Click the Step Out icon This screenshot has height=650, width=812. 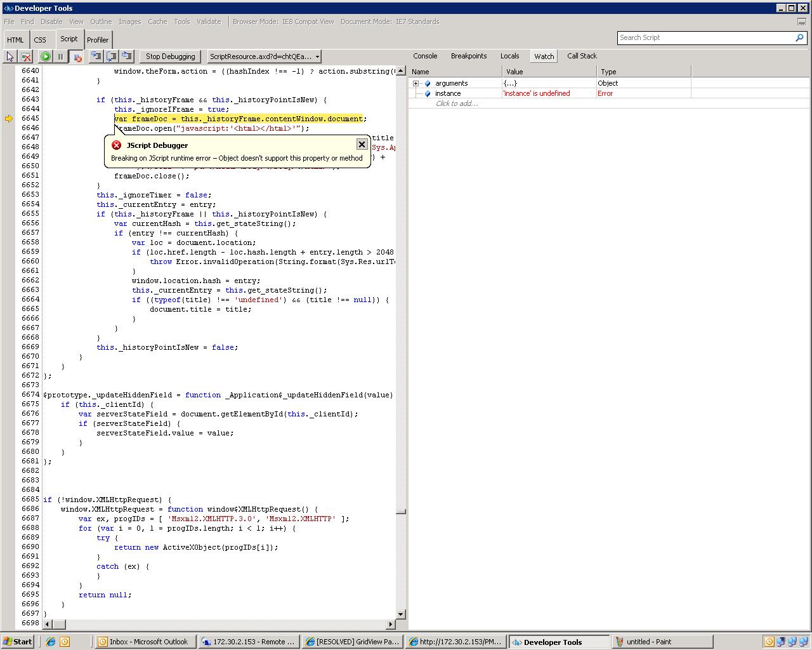(127, 56)
